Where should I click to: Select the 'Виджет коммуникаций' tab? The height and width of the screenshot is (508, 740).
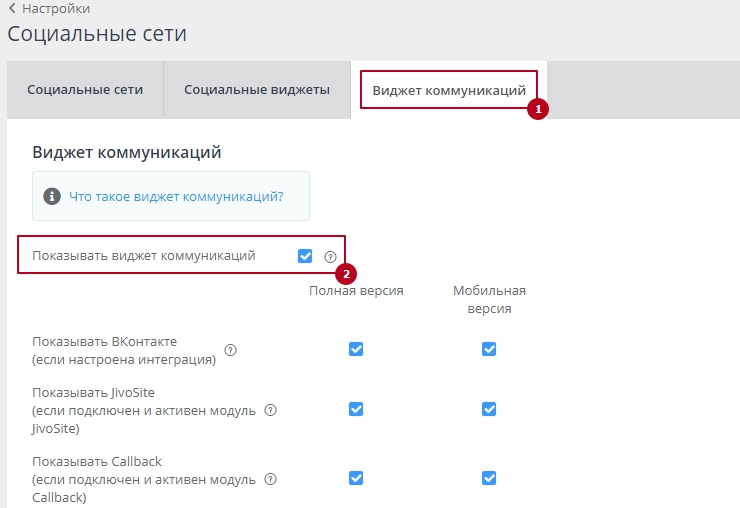click(x=449, y=90)
